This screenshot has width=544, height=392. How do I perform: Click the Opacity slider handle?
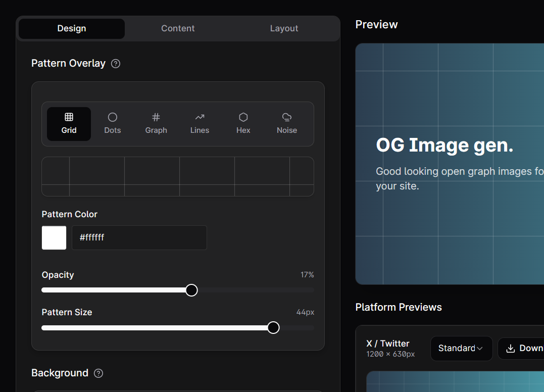pos(191,290)
